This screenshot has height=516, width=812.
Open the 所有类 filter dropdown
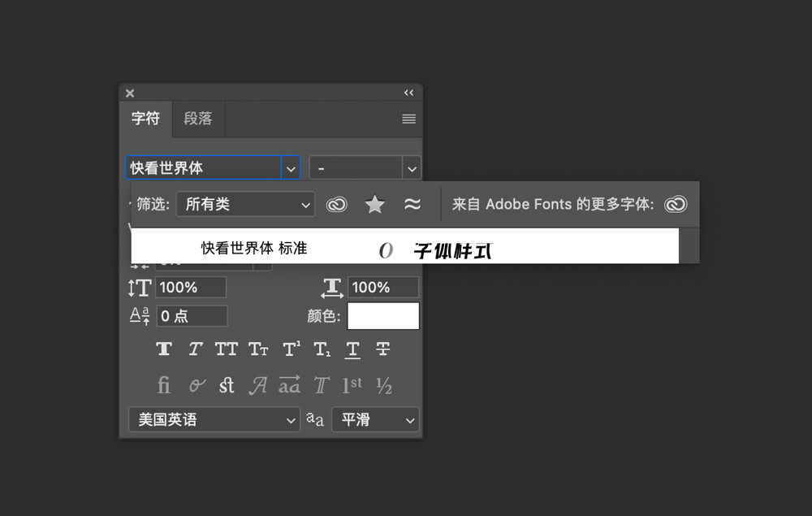245,204
